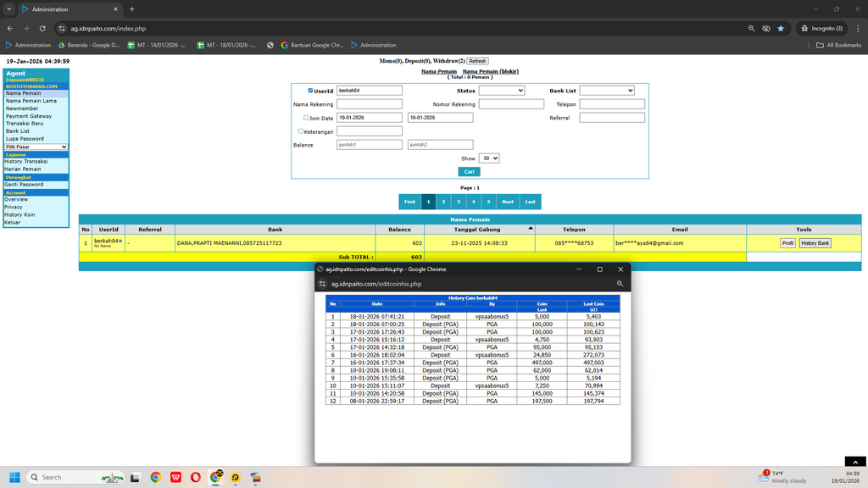Image resolution: width=868 pixels, height=488 pixels.
Task: Click the crossed-eye tracking protection icon
Action: (766, 28)
